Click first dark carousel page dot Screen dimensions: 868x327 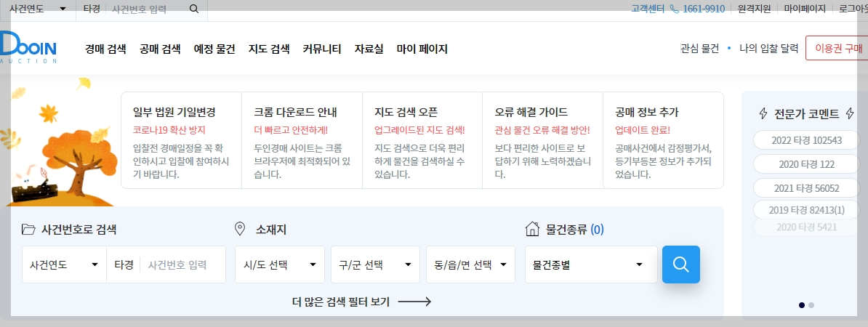tap(802, 305)
